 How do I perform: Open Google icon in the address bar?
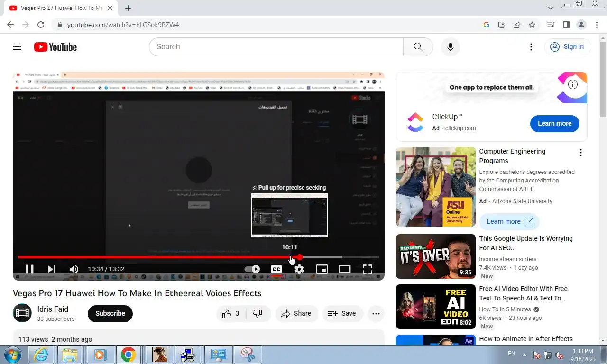click(487, 25)
